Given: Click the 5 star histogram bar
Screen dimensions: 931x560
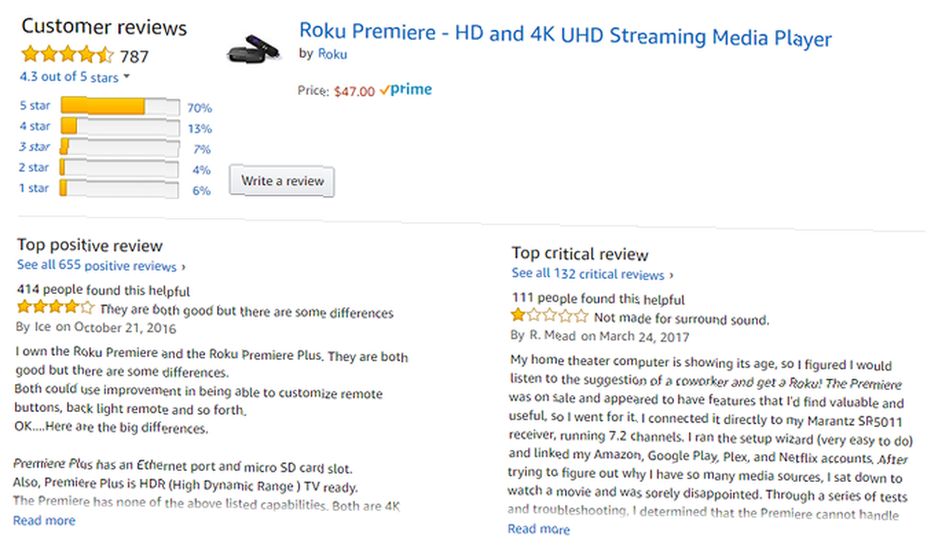Looking at the screenshot, I should pyautogui.click(x=119, y=107).
